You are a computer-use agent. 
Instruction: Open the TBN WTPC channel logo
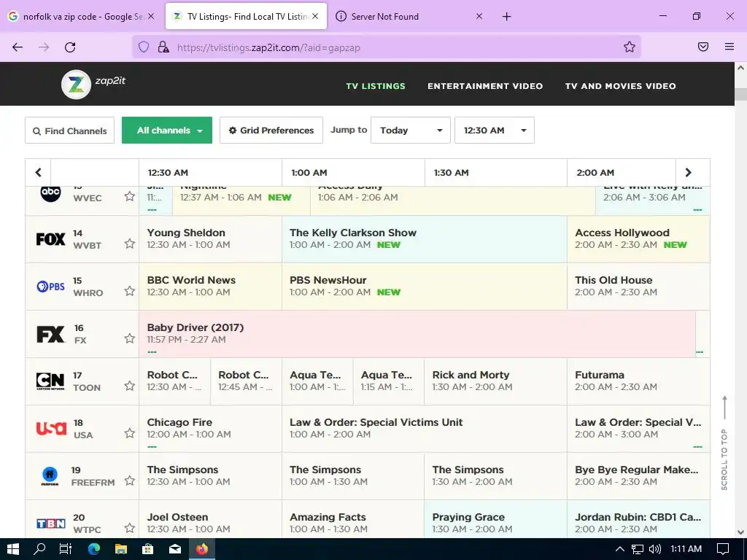tap(50, 524)
